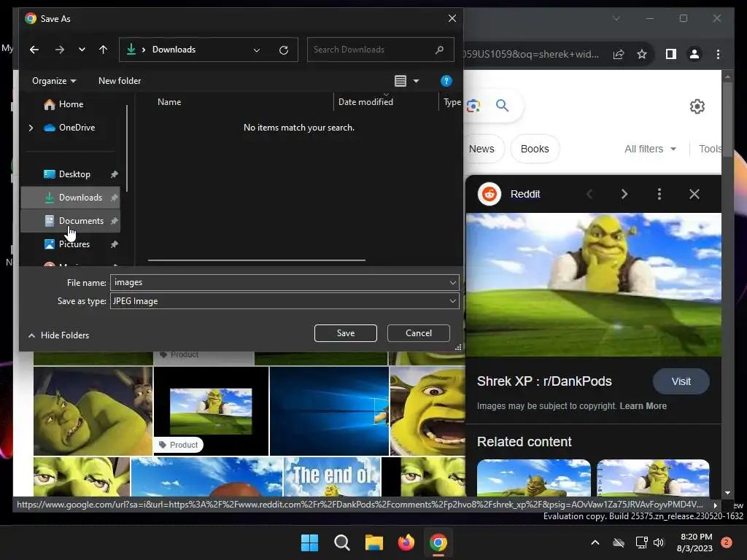Screen dimensions: 747x560
Task: Open Save as type dropdown
Action: [285, 301]
